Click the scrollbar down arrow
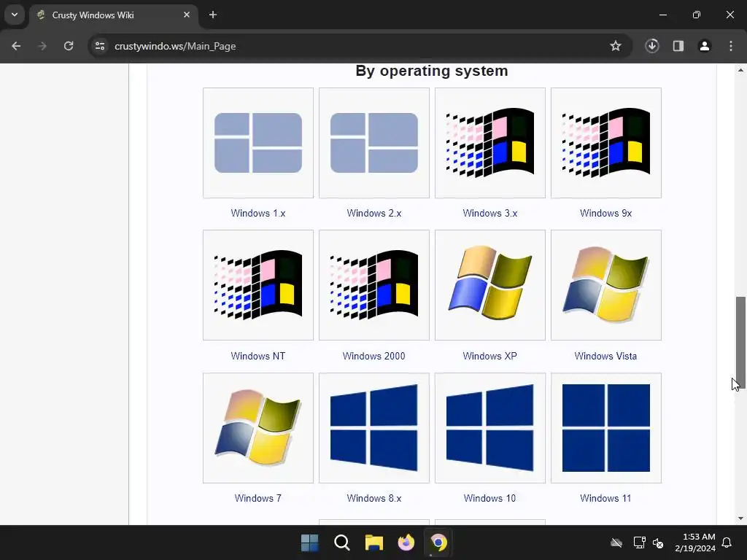 click(740, 518)
